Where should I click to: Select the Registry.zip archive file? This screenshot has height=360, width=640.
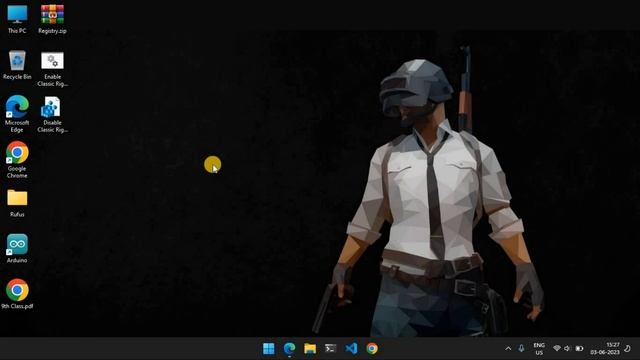coord(52,19)
